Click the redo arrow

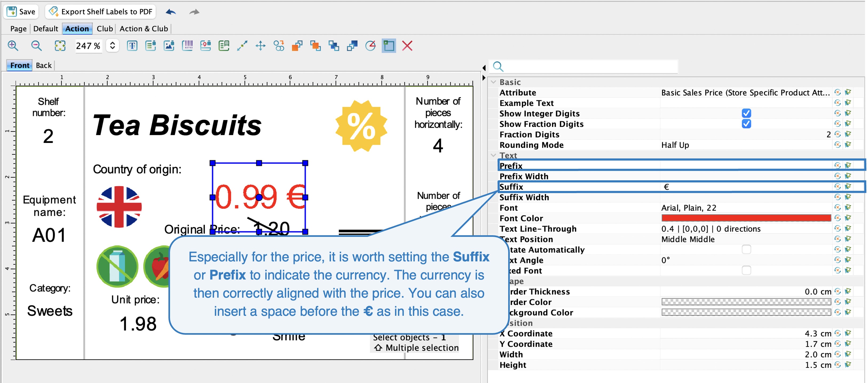coord(194,12)
